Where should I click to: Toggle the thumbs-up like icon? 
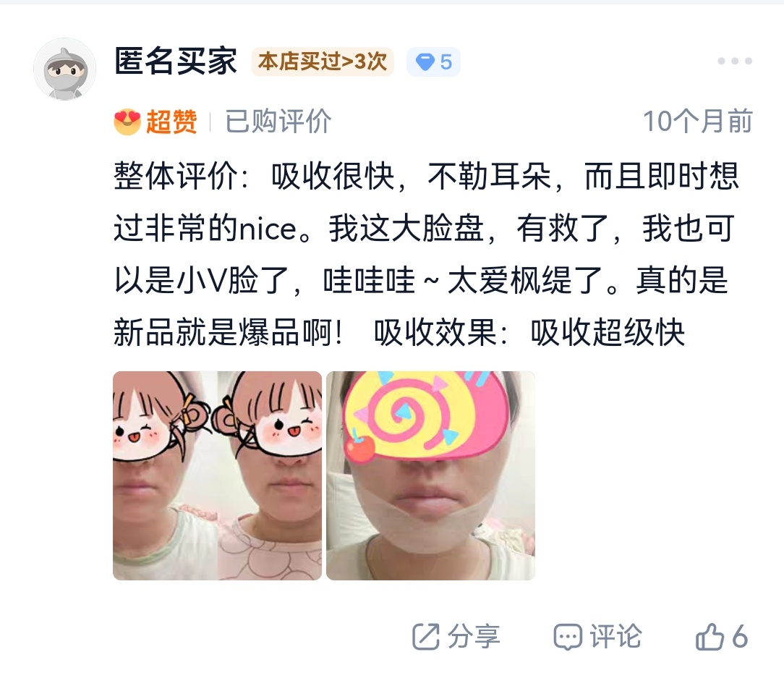[x=710, y=637]
